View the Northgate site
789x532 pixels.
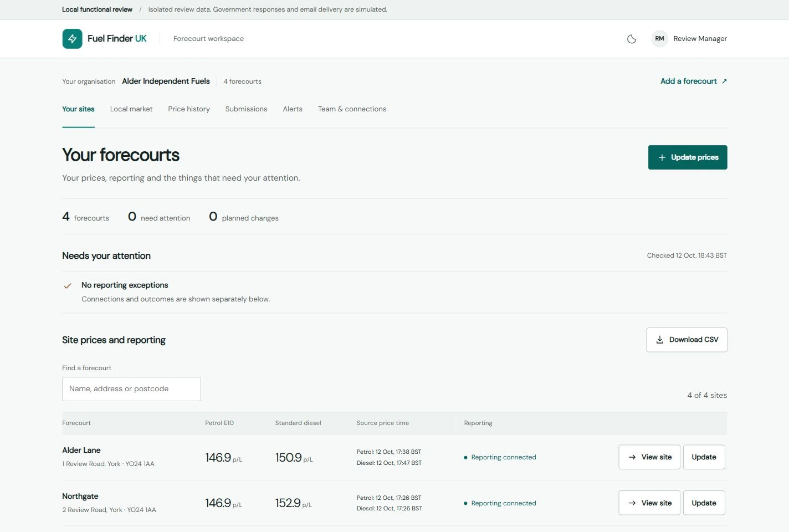649,503
